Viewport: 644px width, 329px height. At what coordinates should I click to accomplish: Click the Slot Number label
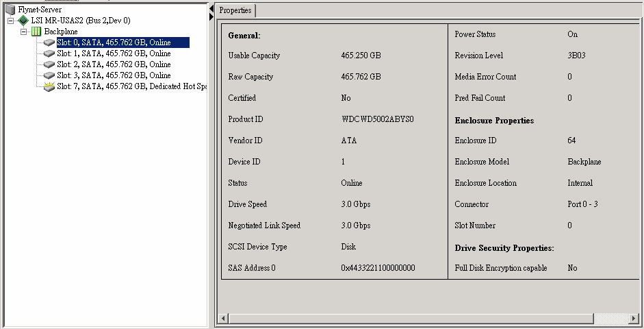[475, 226]
